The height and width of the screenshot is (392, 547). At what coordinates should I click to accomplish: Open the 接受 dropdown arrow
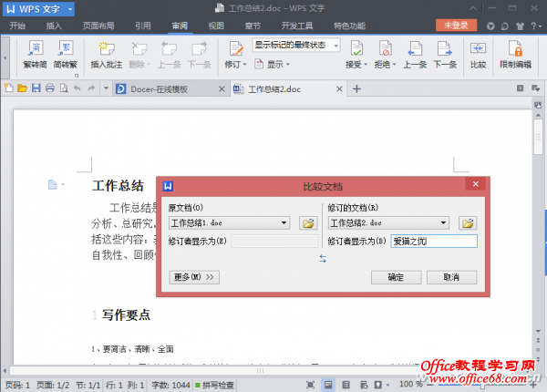point(366,65)
